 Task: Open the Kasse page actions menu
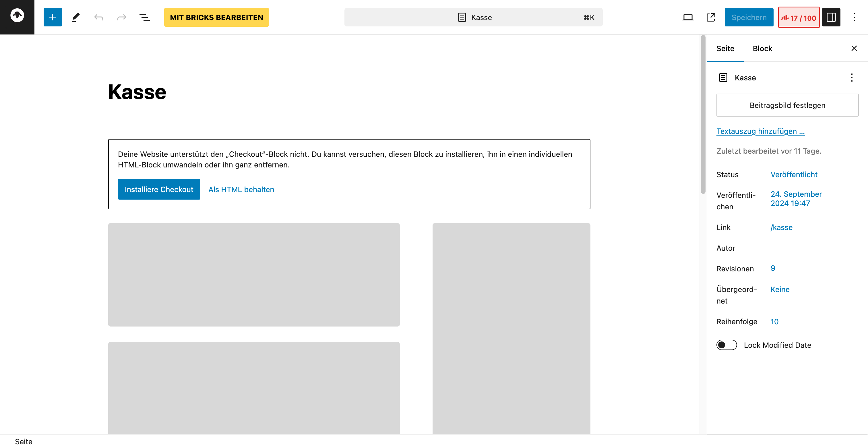[851, 78]
